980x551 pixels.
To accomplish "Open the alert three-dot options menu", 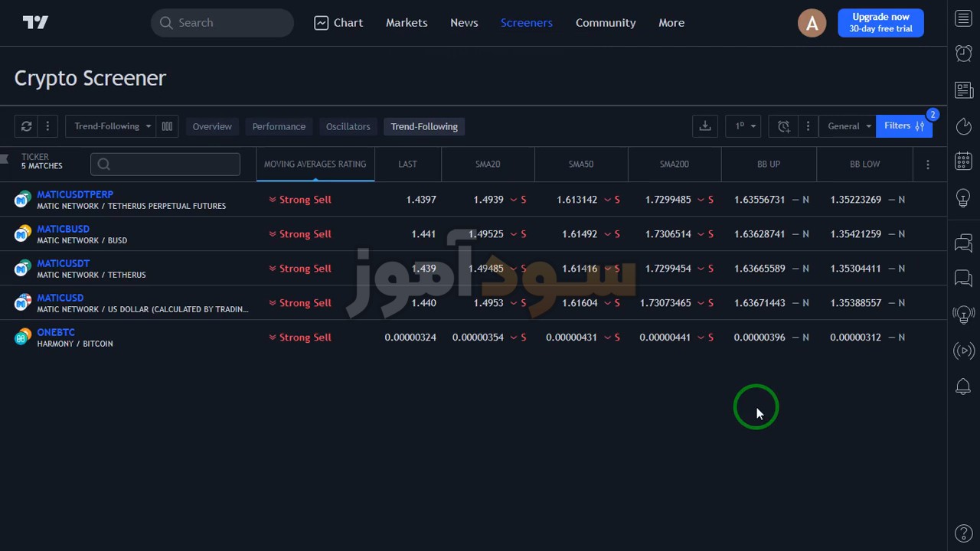I will [808, 126].
